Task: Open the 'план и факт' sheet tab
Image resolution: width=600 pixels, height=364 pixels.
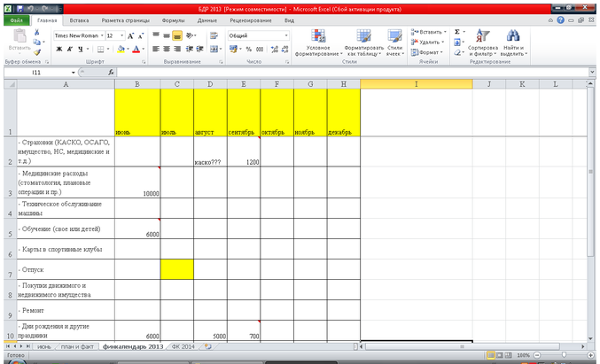Action: (x=76, y=345)
